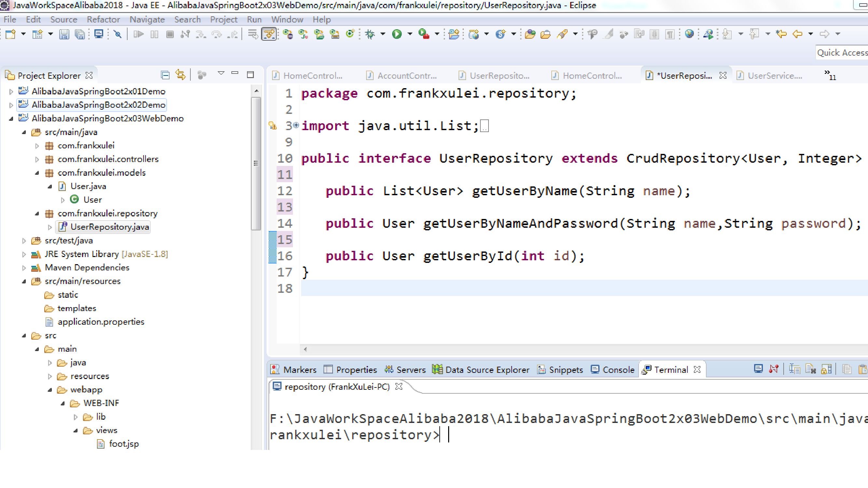Click the Quick Access search field
868x488 pixels.
pyautogui.click(x=842, y=53)
